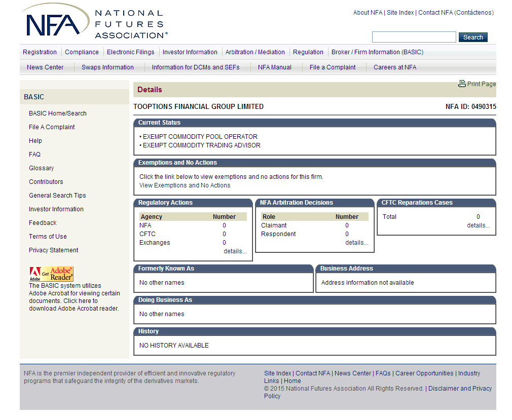
Task: Open details in CFTC Reparations Cases box
Action: coord(479,225)
